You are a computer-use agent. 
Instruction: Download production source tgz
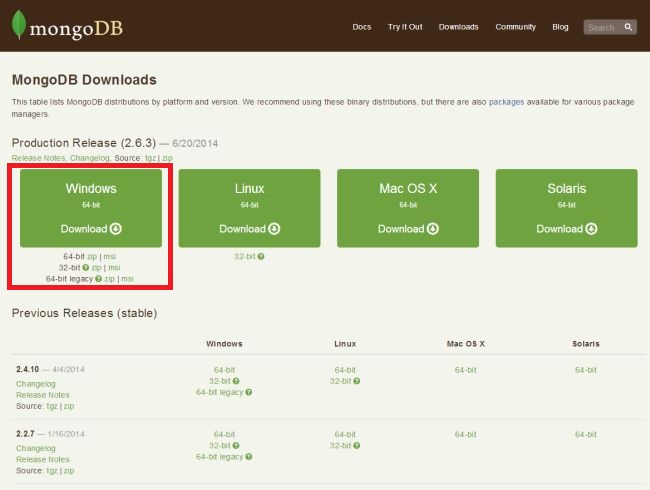(x=150, y=158)
